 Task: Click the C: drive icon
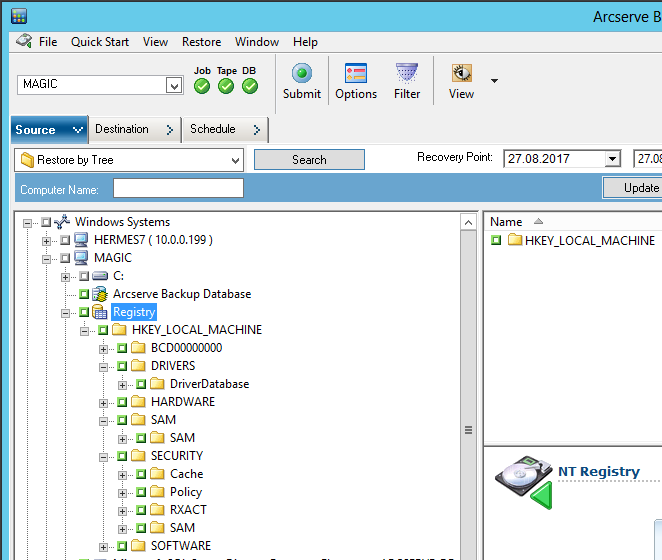pos(100,276)
